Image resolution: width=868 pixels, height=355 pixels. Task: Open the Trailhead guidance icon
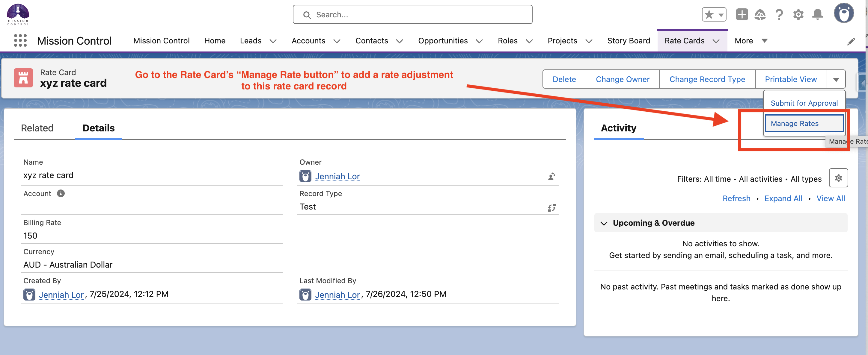(x=760, y=14)
